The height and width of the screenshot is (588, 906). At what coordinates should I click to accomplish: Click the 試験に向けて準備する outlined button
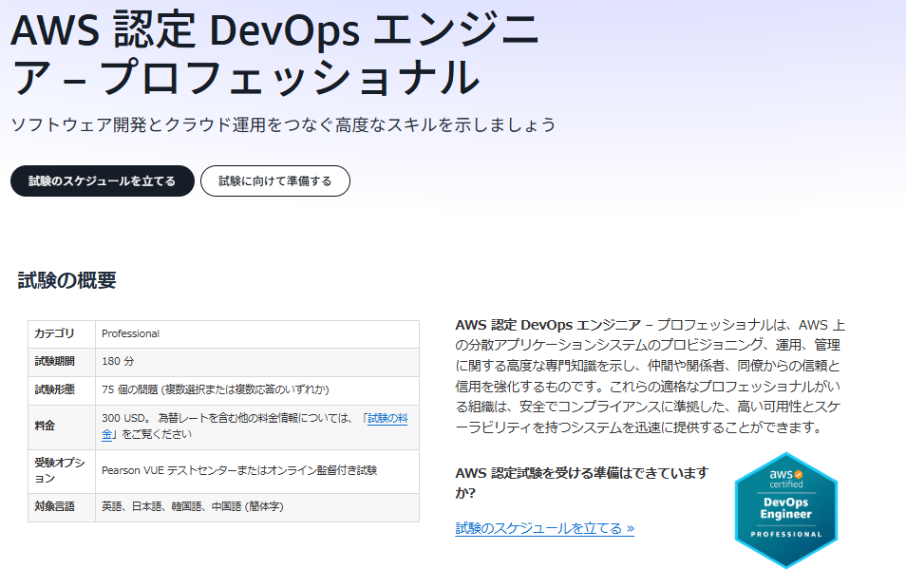[x=274, y=180]
